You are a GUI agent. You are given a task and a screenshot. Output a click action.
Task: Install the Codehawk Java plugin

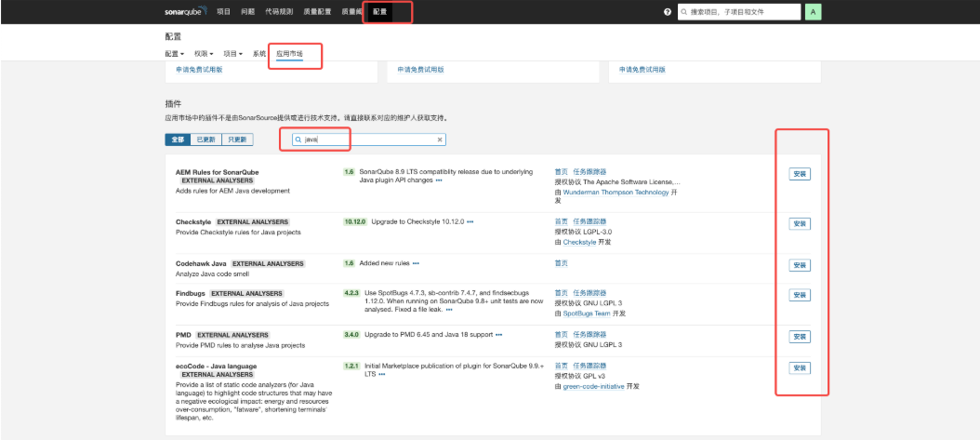point(800,266)
